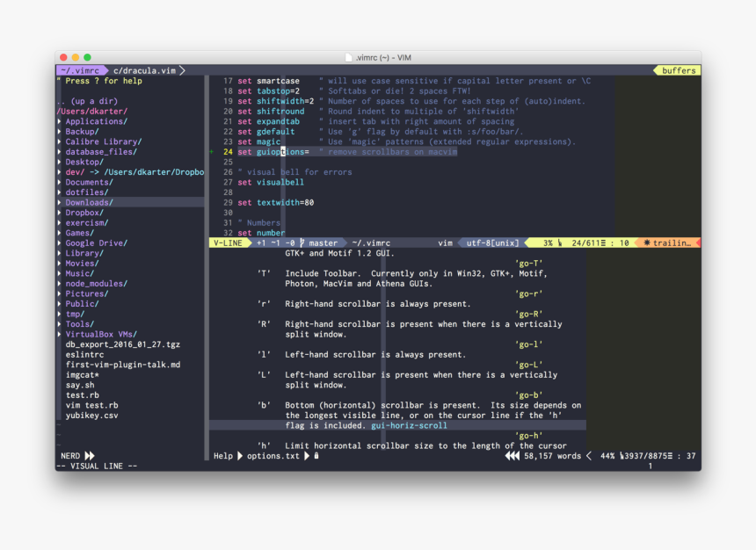The width and height of the screenshot is (756, 550).
Task: Open the imgcat* executable file
Action: pyautogui.click(x=82, y=374)
